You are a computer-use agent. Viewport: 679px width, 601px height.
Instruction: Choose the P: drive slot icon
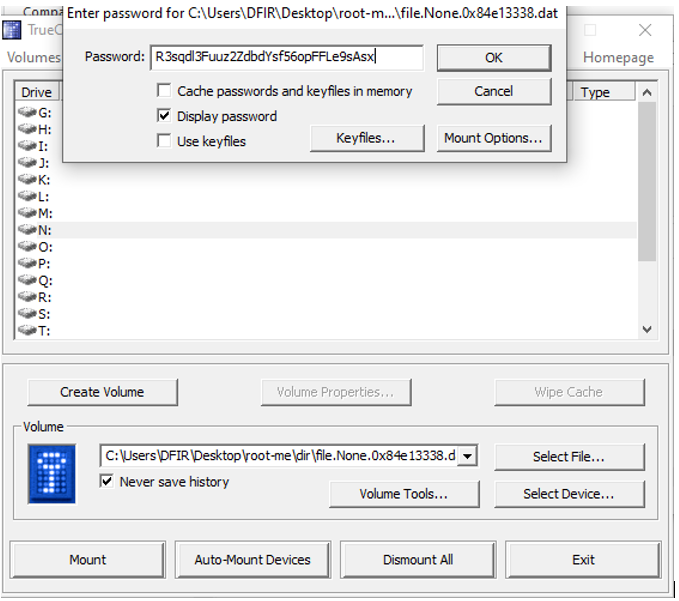(x=27, y=264)
